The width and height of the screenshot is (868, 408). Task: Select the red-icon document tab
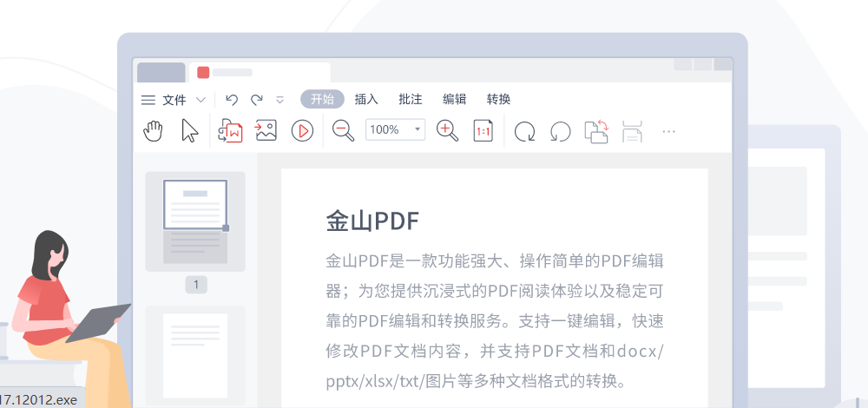click(x=260, y=73)
